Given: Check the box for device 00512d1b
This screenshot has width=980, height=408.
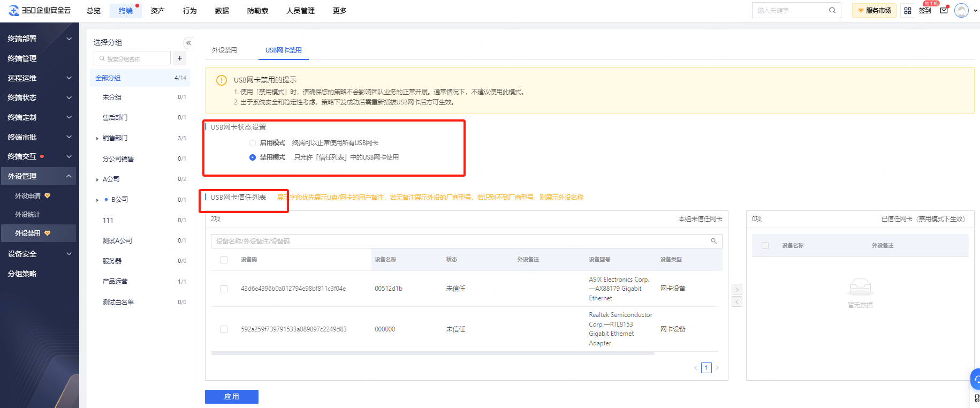Looking at the screenshot, I should click(x=224, y=289).
